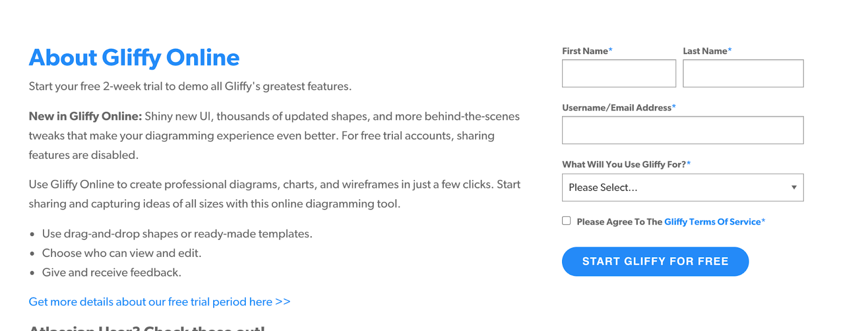Viewport: 868px width, 331px height.
Task: Click the 'Choose who can view and edit' bullet
Action: pos(122,253)
